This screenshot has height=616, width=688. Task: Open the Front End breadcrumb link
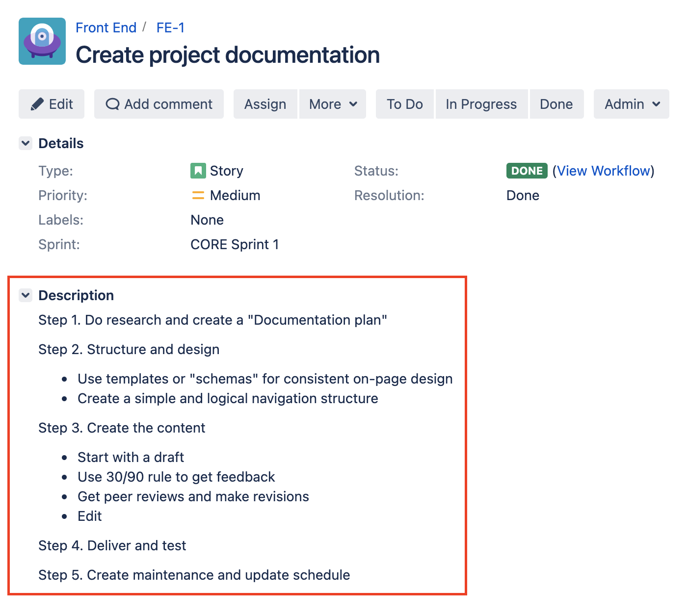(106, 28)
